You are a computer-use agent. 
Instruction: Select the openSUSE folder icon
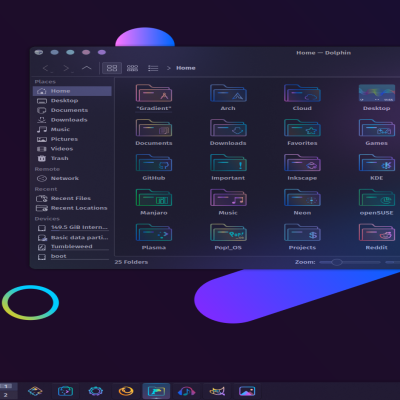[377, 198]
